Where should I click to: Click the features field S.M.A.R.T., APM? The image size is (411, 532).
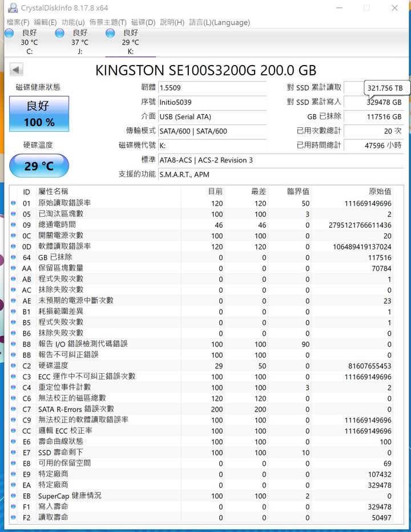[281, 175]
